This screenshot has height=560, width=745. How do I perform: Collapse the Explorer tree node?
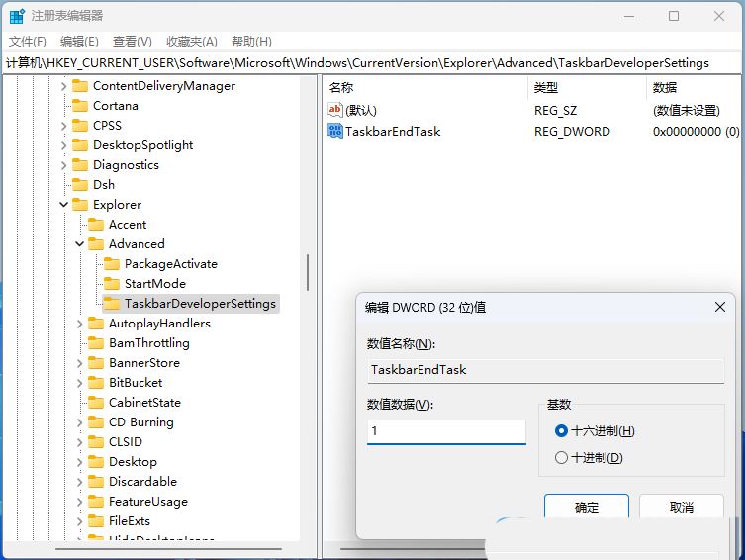[64, 205]
